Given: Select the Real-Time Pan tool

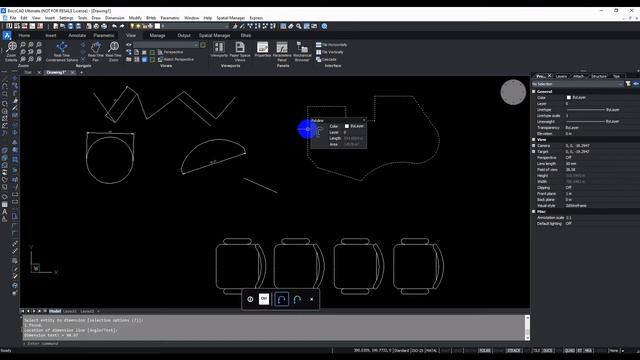Looking at the screenshot, I should (96, 51).
